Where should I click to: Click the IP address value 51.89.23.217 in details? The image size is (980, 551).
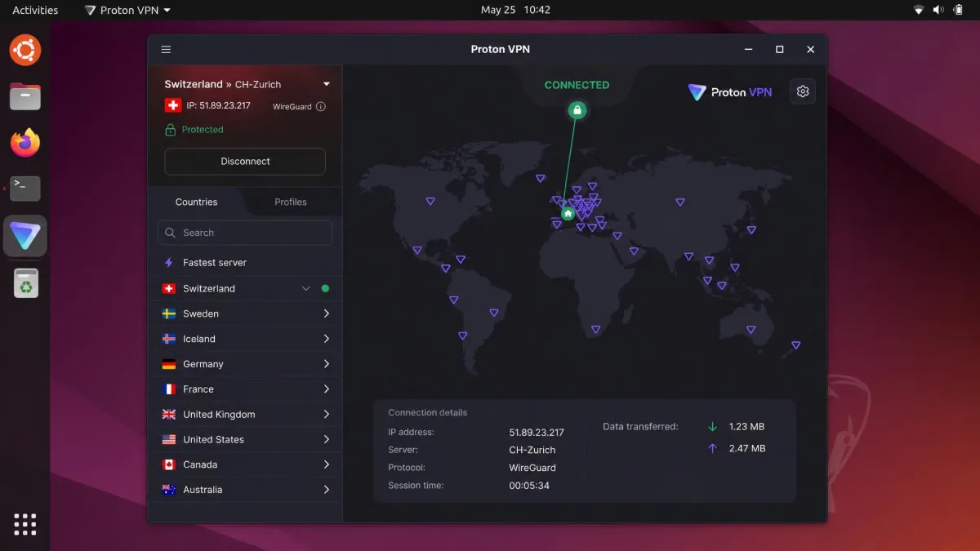tap(537, 433)
